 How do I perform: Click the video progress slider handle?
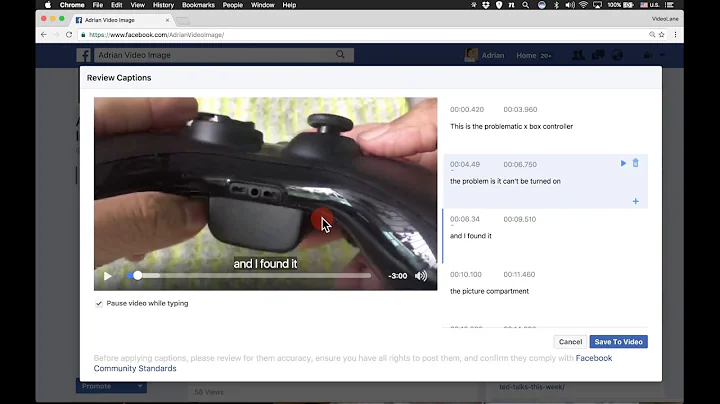[137, 275]
